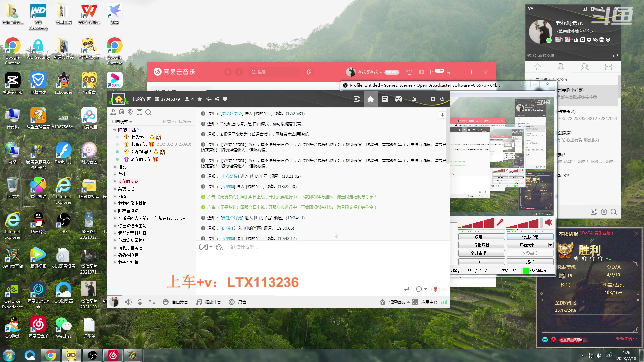644x362 pixels.
Task: Select the home tab icon in YY channel header
Action: (x=371, y=99)
